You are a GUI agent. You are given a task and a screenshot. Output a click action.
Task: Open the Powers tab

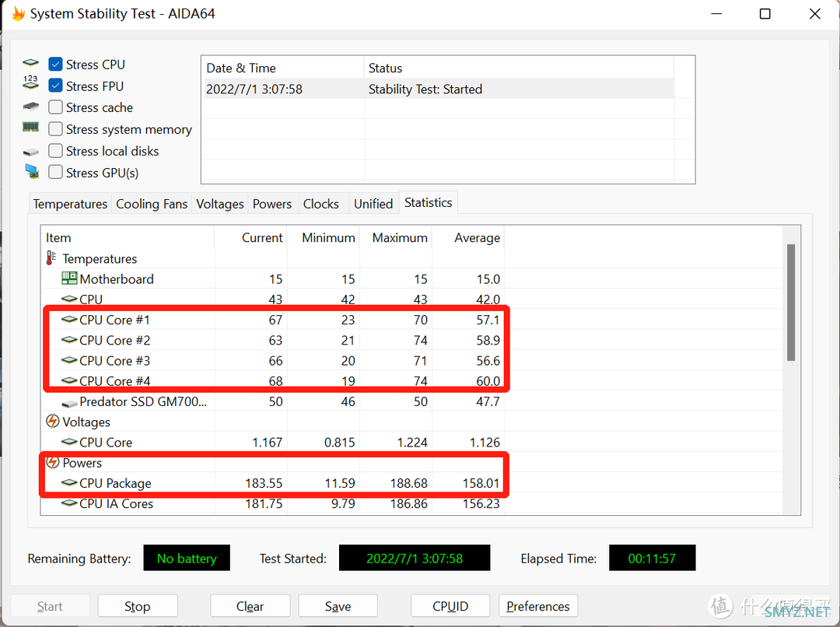click(x=272, y=204)
